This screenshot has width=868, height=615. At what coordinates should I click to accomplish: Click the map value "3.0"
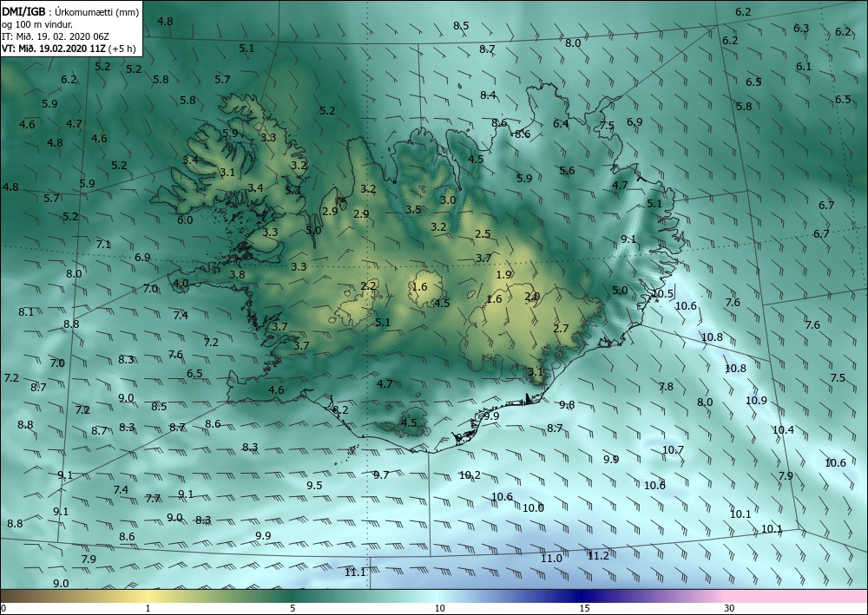448,200
